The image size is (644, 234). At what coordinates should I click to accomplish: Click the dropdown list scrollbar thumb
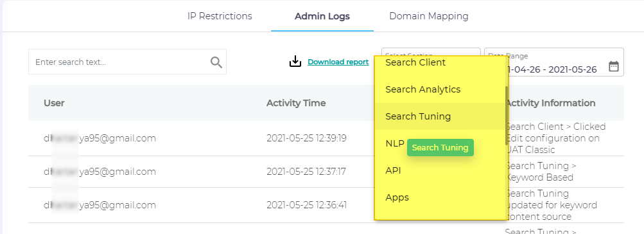507,115
